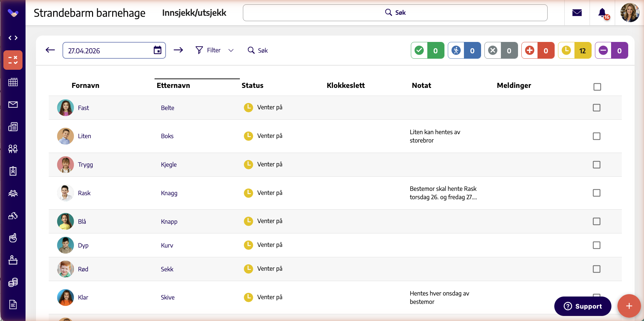644x321 pixels.
Task: Click the calendar icon in date field
Action: pos(158,50)
